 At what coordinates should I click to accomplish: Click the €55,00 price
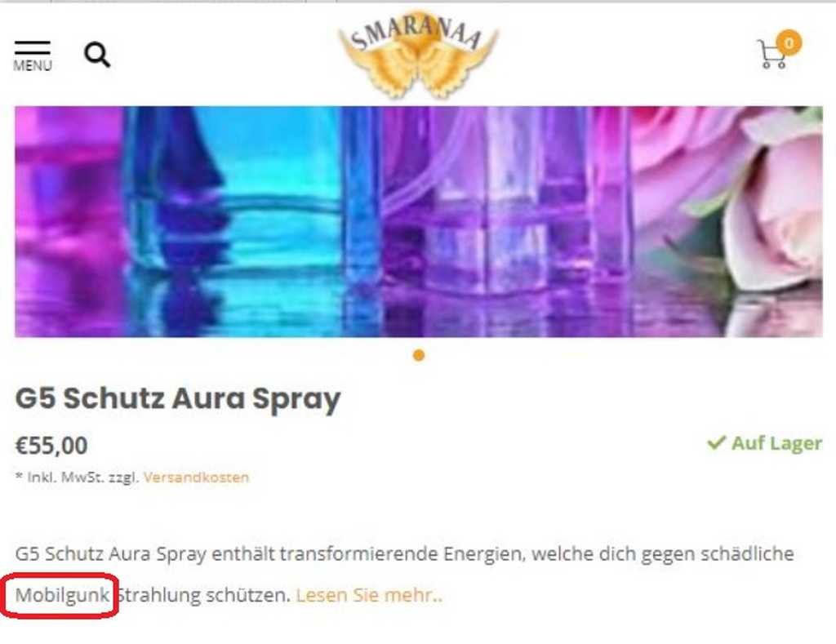click(51, 446)
